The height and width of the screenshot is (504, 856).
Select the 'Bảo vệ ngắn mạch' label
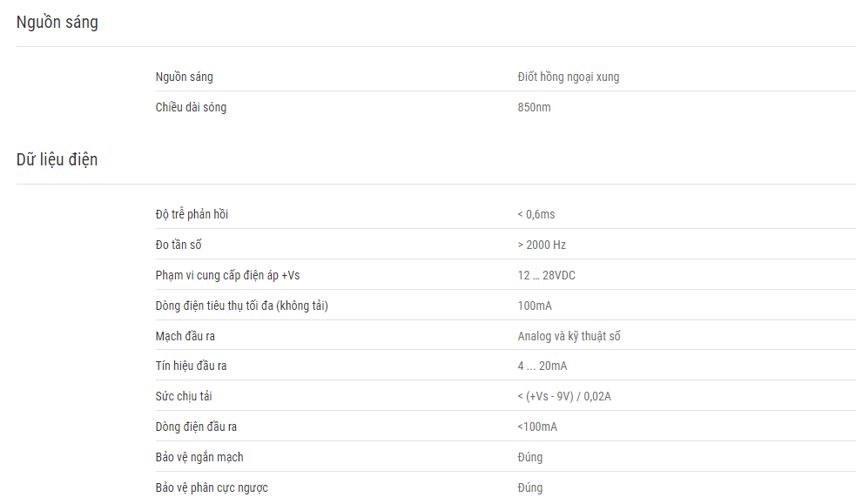[x=199, y=457]
